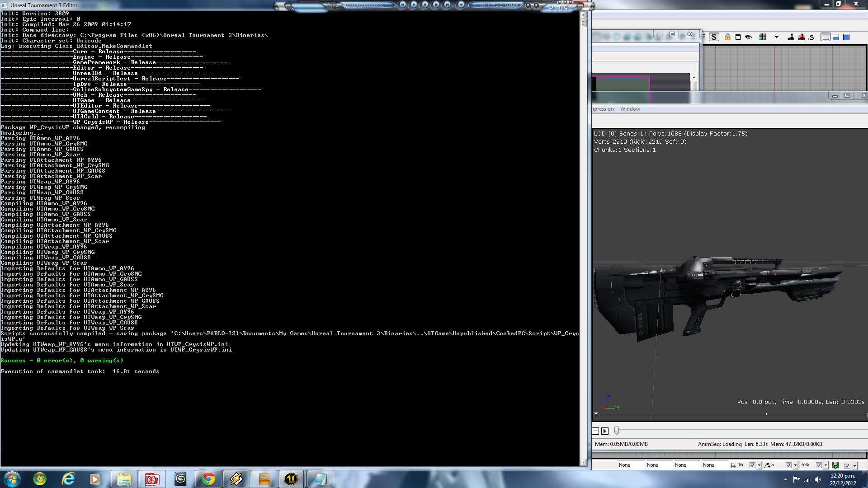Screen dimensions: 868x488
Task: Click the boxed S toolbar button
Action: pyautogui.click(x=714, y=37)
